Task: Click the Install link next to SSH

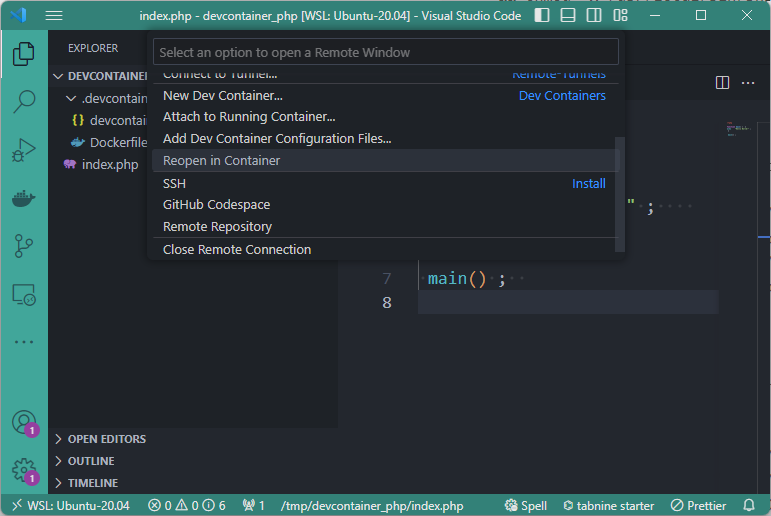Action: pos(589,183)
